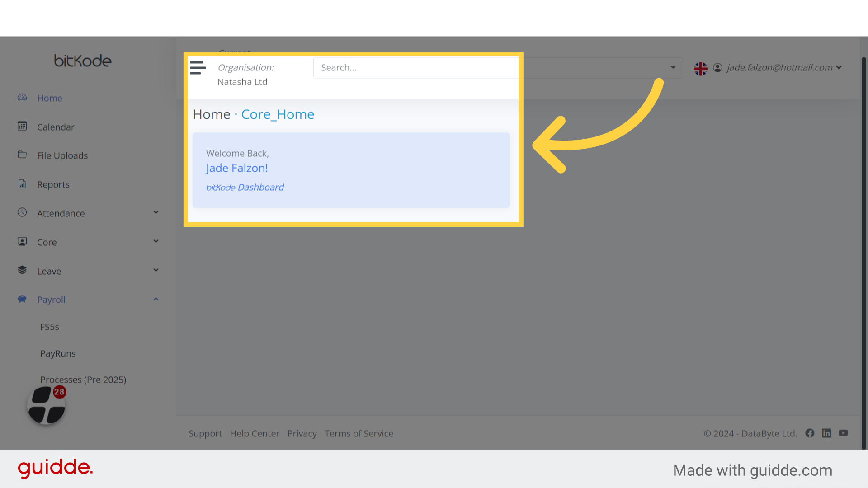Expand the Leave menu chevron
868x488 pixels.
point(156,270)
